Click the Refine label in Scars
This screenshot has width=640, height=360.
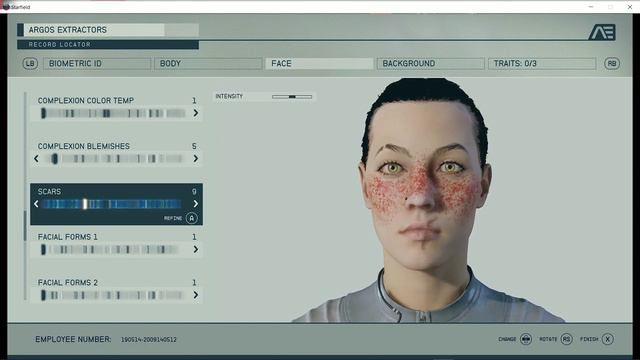click(x=173, y=218)
